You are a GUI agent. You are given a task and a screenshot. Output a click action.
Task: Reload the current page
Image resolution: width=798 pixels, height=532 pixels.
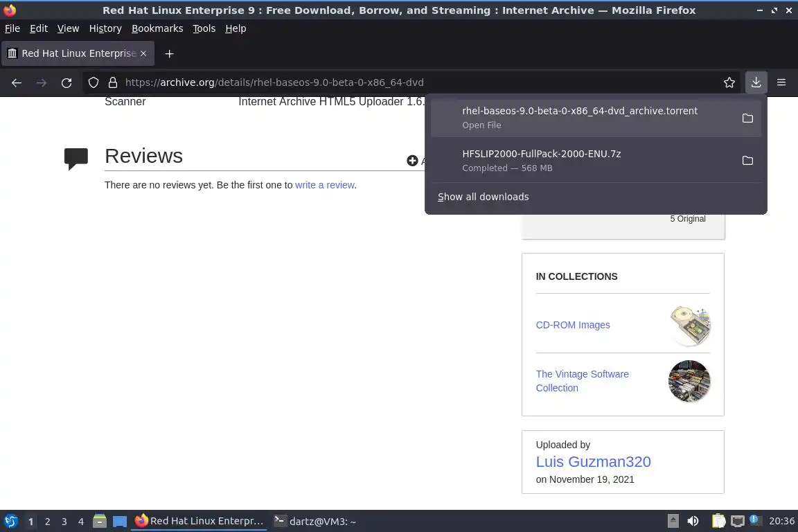[x=66, y=82]
